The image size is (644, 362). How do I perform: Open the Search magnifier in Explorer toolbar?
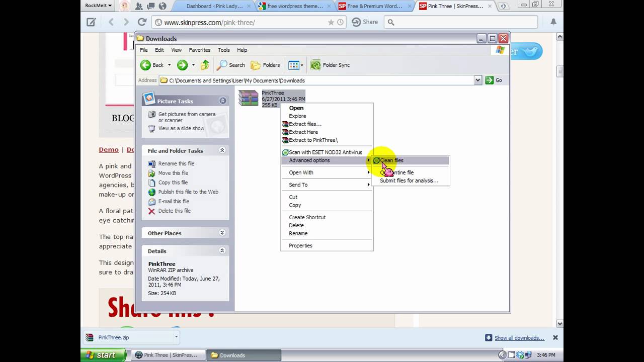click(222, 65)
